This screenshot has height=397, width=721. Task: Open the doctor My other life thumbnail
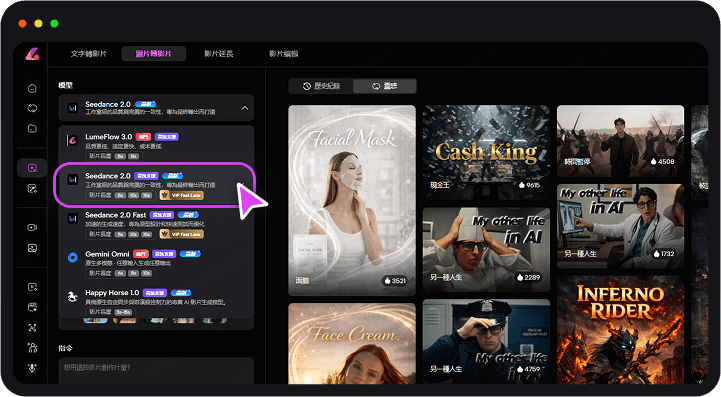pos(620,226)
